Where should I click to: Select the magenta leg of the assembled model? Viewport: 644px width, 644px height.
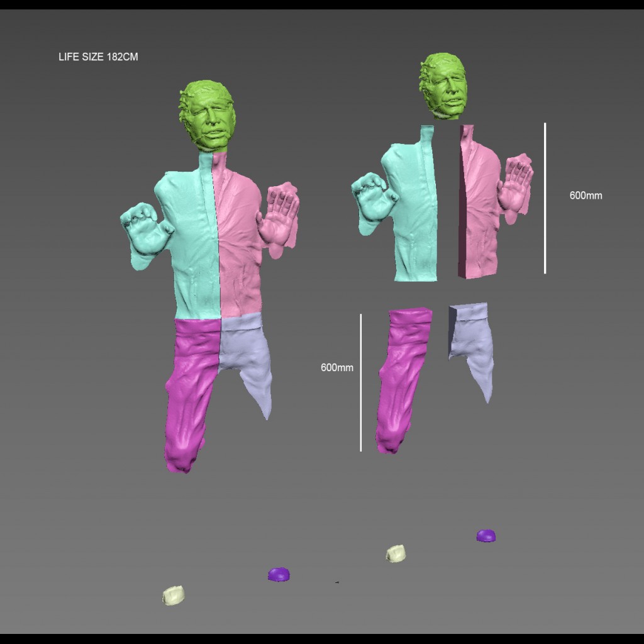pyautogui.click(x=189, y=390)
